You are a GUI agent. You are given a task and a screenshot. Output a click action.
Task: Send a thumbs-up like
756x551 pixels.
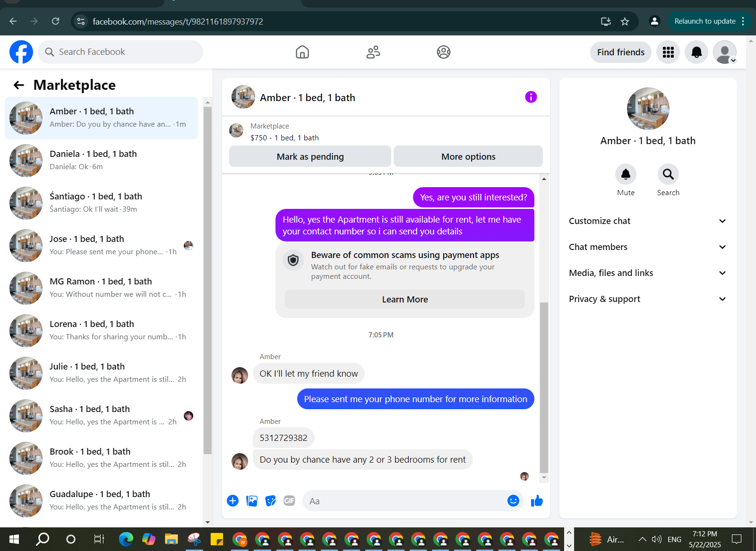click(537, 501)
